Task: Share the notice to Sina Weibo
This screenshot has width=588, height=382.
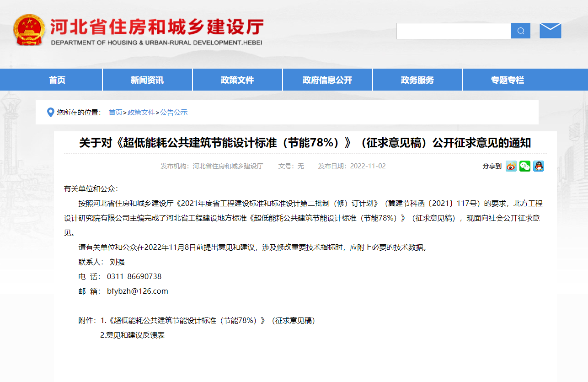Action: 511,166
